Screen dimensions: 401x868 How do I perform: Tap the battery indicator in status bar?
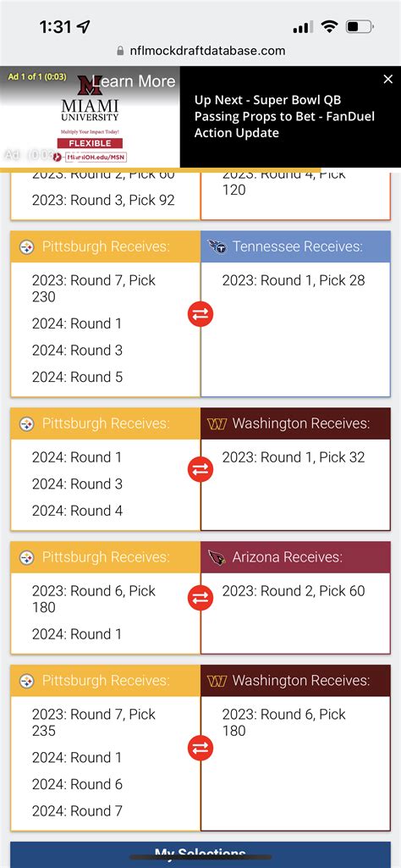tap(360, 26)
